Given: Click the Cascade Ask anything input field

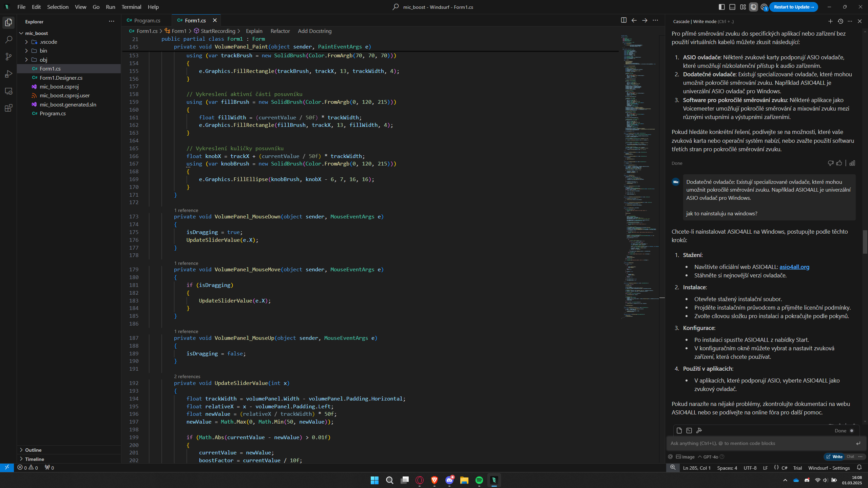Looking at the screenshot, I should click(x=760, y=443).
